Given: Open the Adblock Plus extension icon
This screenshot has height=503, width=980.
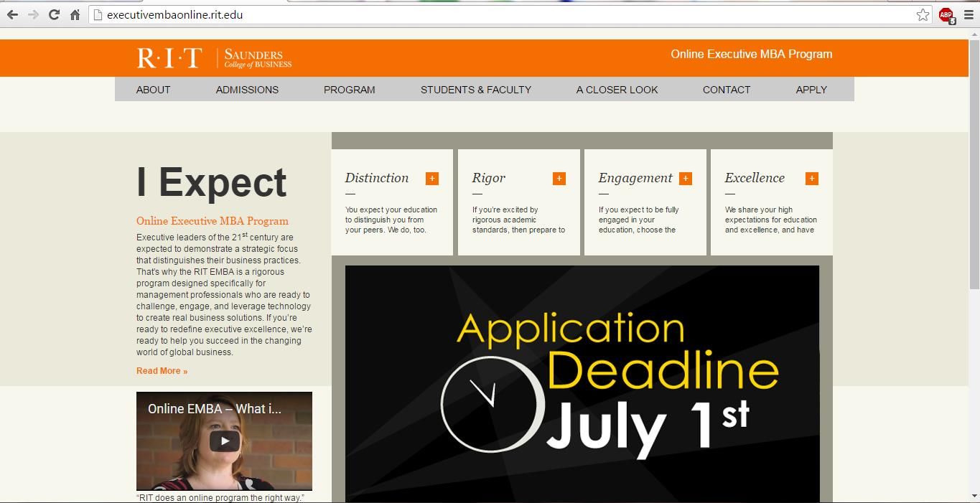Looking at the screenshot, I should [946, 14].
